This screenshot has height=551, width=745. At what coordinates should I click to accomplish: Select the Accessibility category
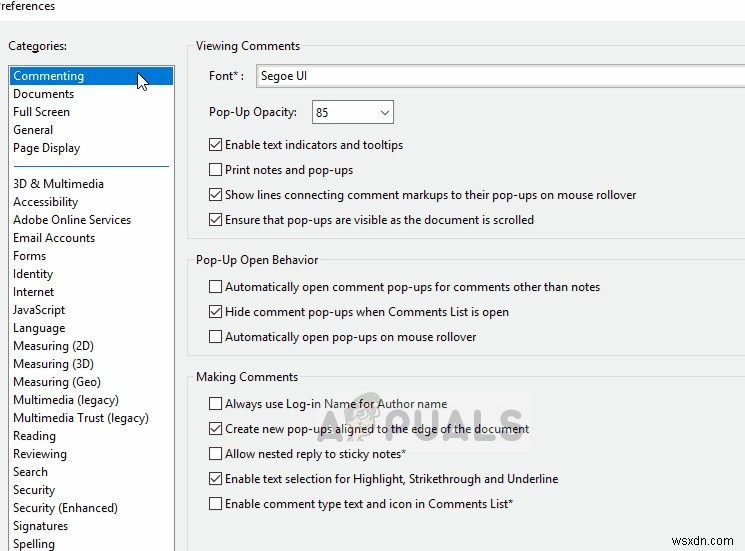point(45,202)
